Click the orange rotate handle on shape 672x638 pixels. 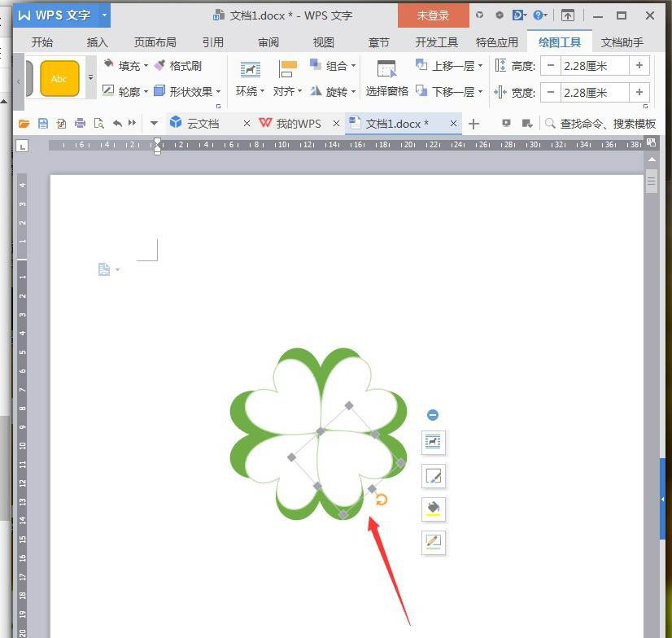[x=381, y=500]
